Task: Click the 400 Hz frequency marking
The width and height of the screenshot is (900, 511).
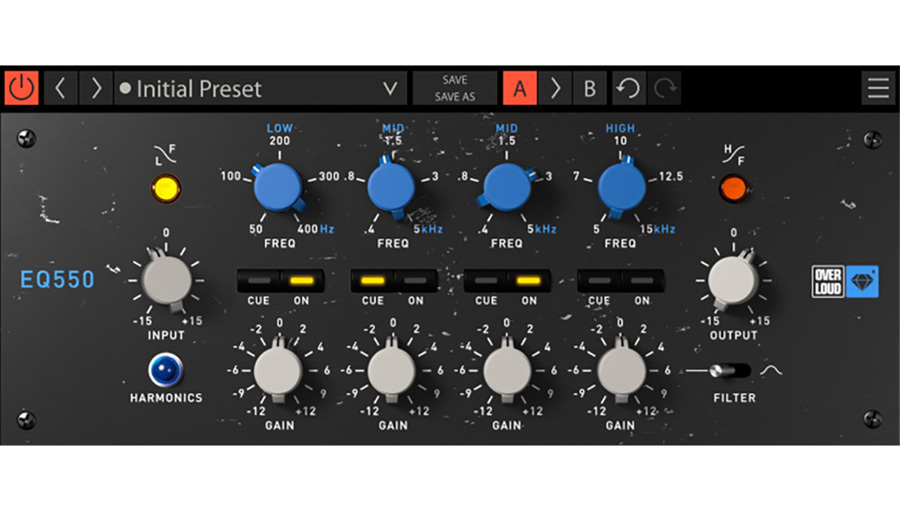Action: (316, 229)
